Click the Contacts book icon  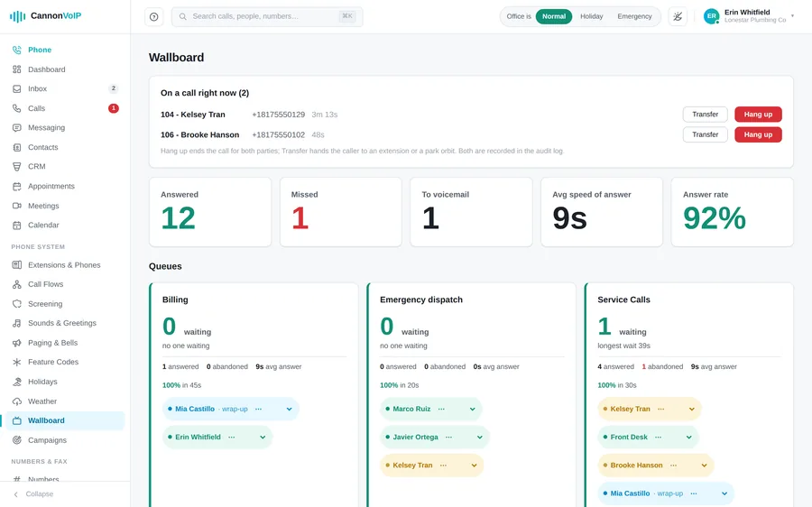17,147
